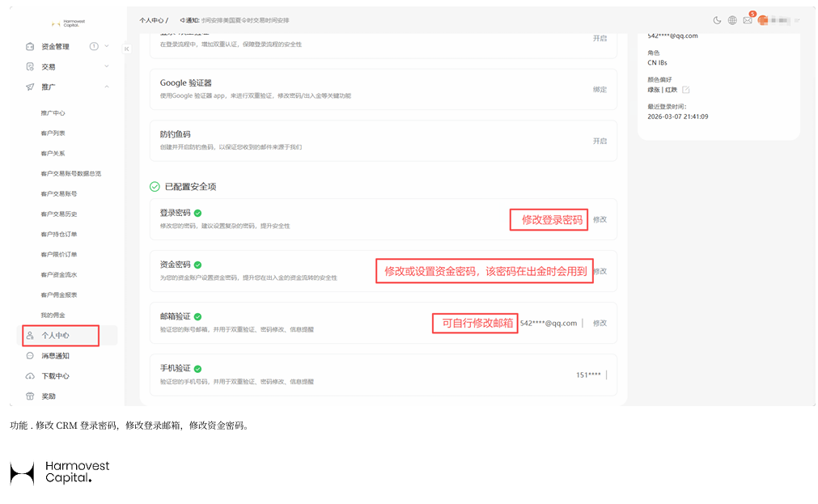Click the Harmovest Capital sidebar logo
Image resolution: width=818 pixels, height=504 pixels.
pyautogui.click(x=68, y=23)
